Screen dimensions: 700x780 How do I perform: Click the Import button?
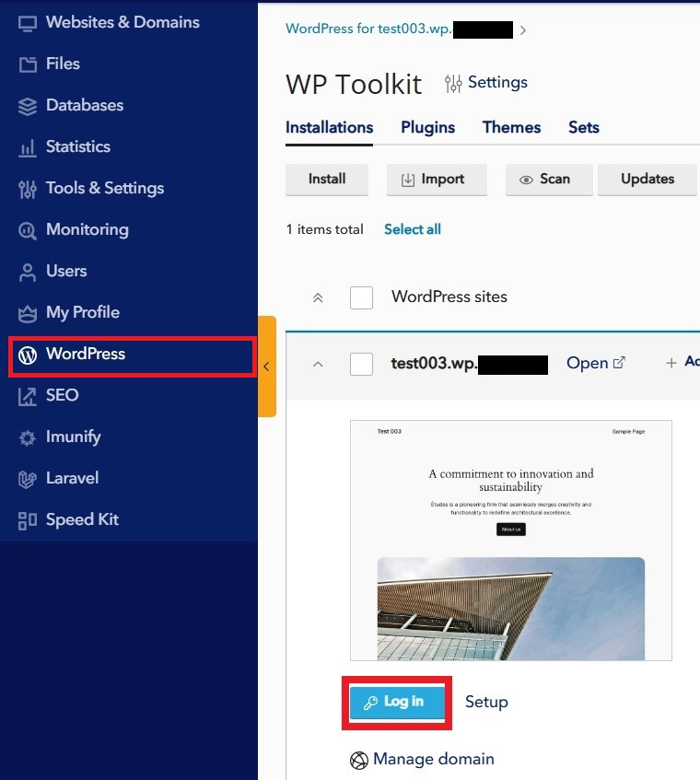437,179
